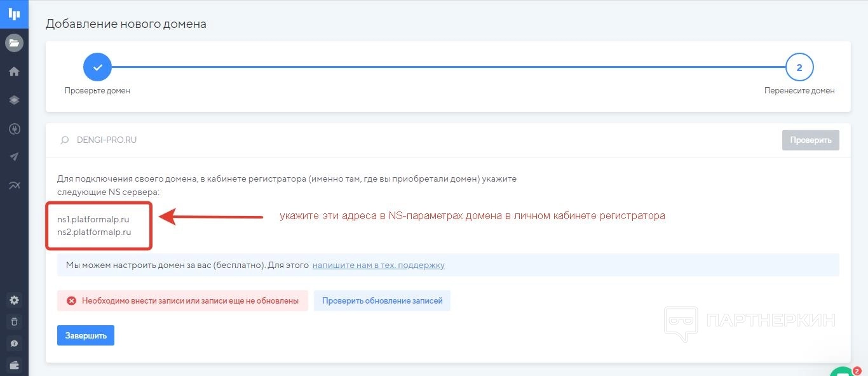The image size is (868, 376).
Task: Open the wallet icon in sidebar
Action: click(x=14, y=365)
